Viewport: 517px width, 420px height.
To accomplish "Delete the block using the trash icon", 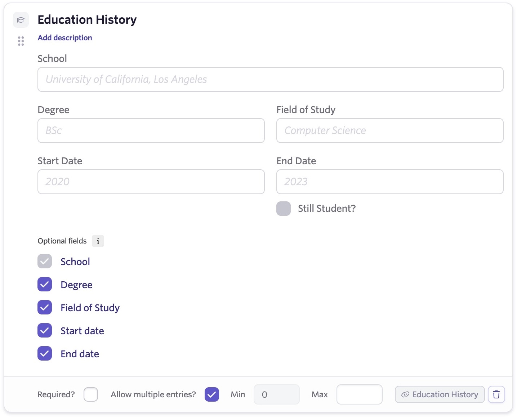I will (496, 394).
